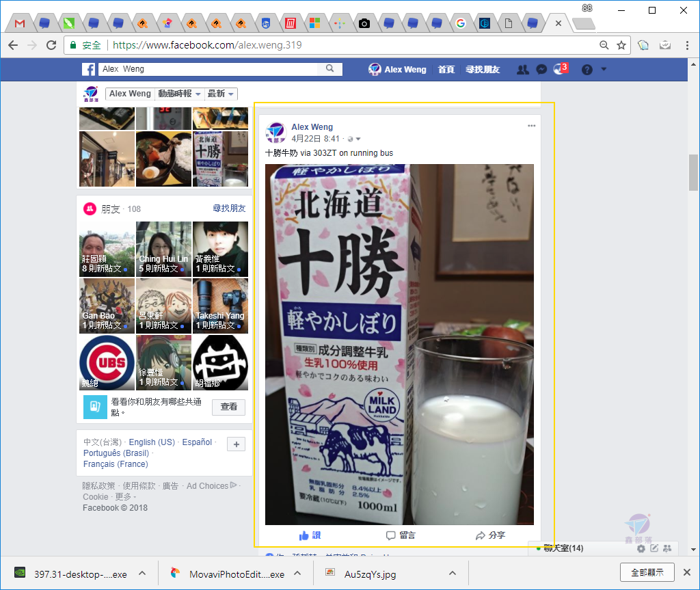Viewport: 700px width, 590px height.
Task: Open the 聊天室(14) chat panel
Action: tap(563, 548)
